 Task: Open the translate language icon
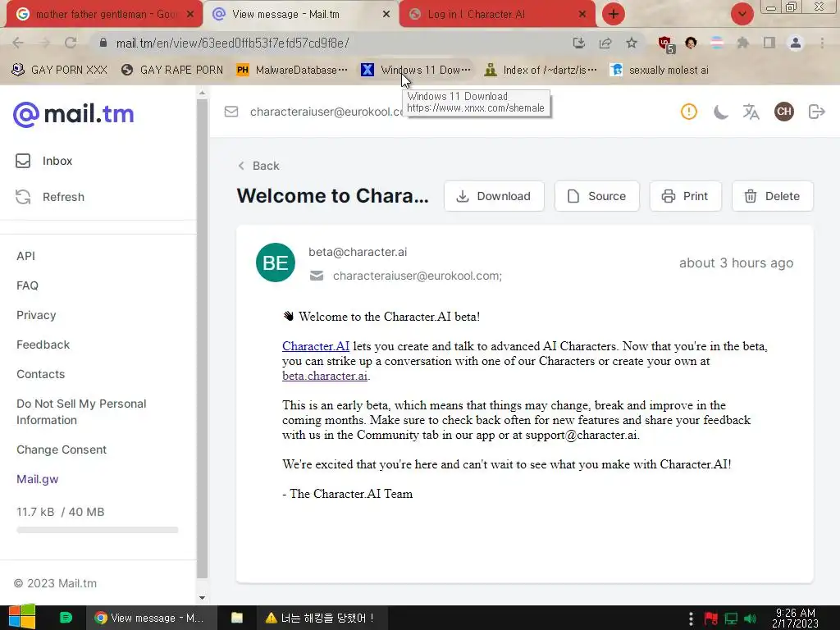pos(751,112)
